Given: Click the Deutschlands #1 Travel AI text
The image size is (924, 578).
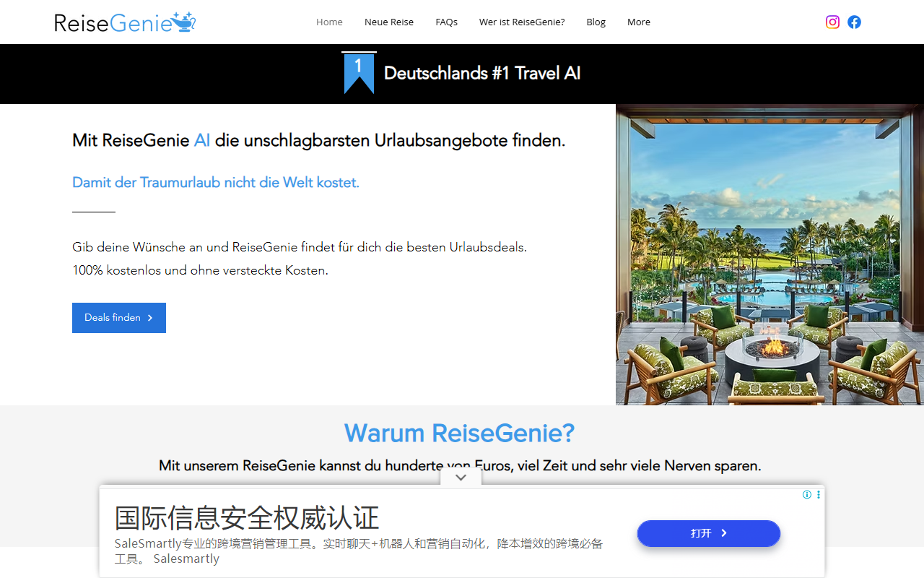Looking at the screenshot, I should tap(482, 73).
